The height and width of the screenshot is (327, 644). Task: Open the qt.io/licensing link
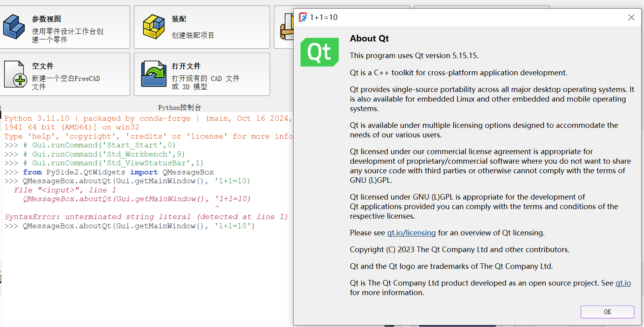(x=411, y=233)
